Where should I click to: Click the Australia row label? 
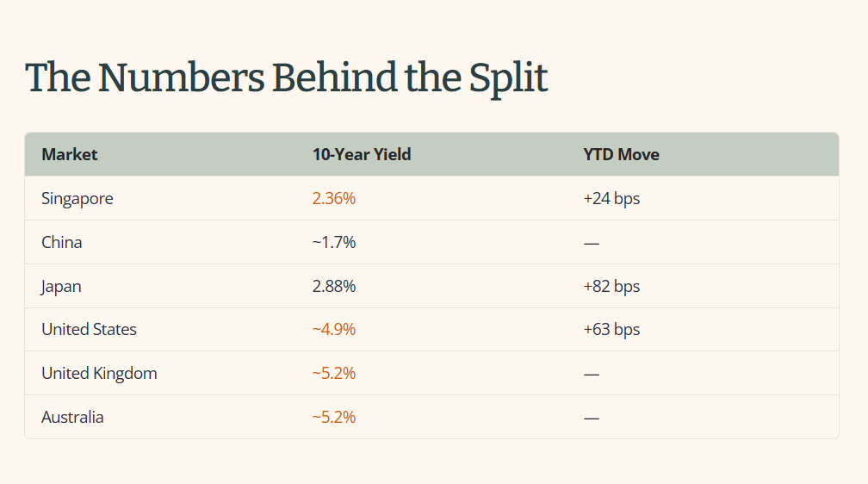[x=72, y=417]
